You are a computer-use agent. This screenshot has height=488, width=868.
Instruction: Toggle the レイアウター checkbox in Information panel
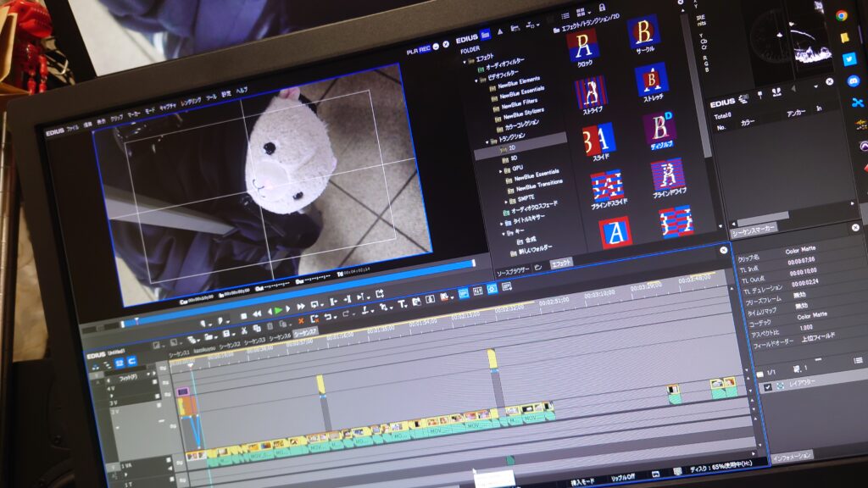coord(767,387)
